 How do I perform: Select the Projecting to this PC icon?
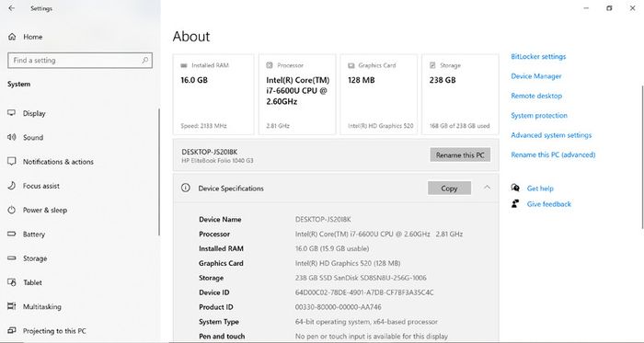11,330
